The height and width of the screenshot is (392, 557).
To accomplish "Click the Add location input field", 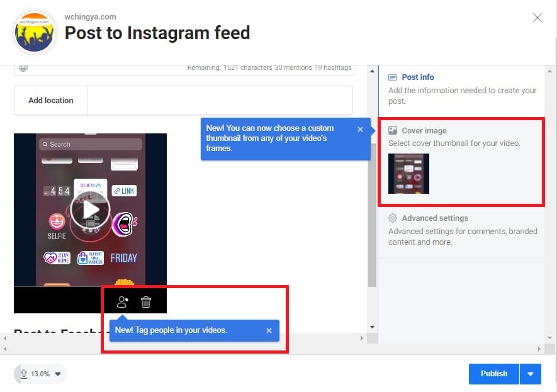I will click(220, 101).
